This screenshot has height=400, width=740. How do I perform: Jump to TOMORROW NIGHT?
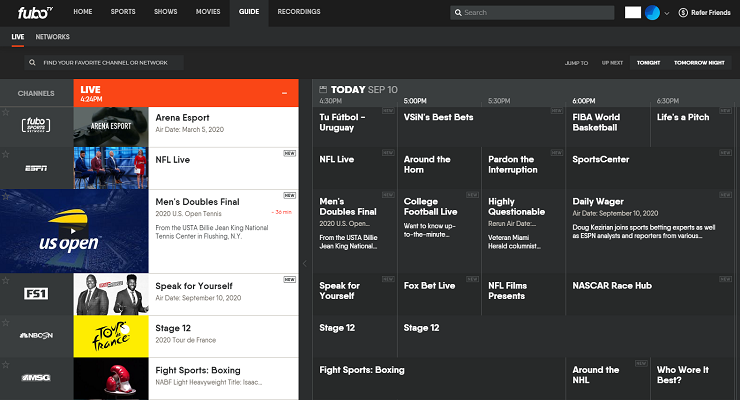699,63
